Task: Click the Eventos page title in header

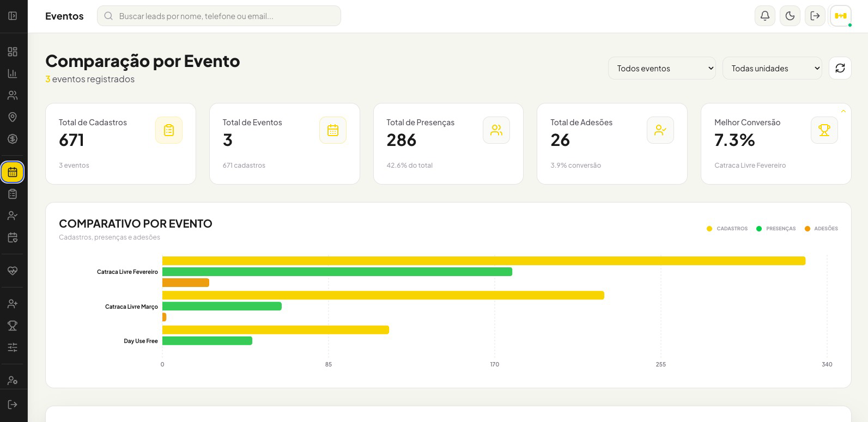Action: [64, 16]
